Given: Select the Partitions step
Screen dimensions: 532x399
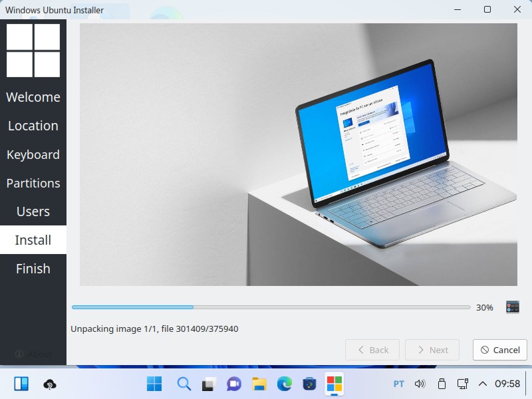Looking at the screenshot, I should pos(33,183).
